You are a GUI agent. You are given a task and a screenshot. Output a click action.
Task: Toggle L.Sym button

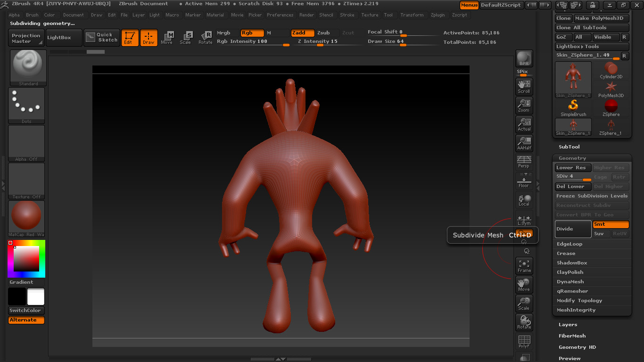(524, 220)
